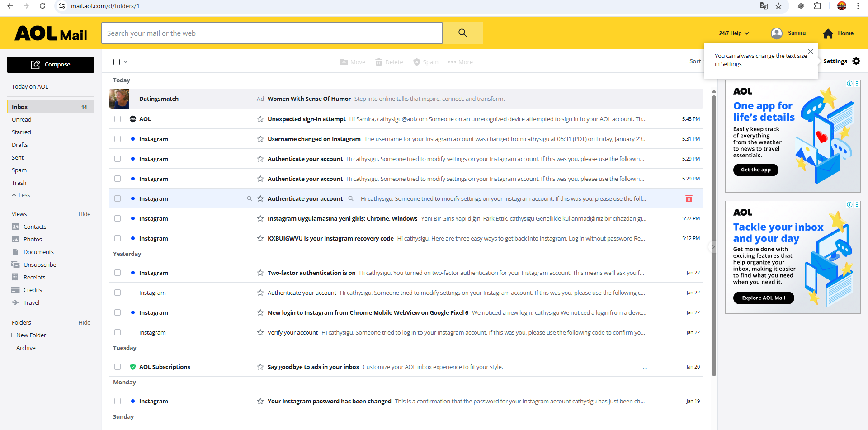
Task: Click the search magnifier button
Action: (x=462, y=33)
